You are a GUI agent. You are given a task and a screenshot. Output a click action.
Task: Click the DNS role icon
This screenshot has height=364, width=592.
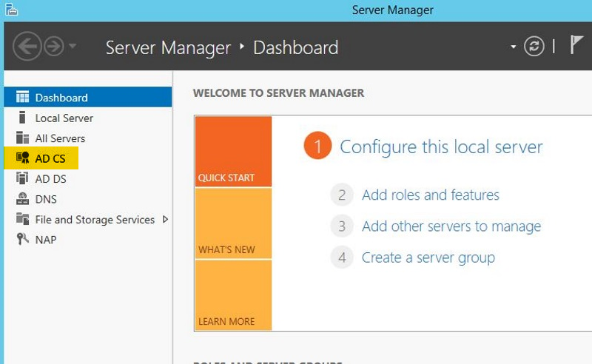point(22,199)
